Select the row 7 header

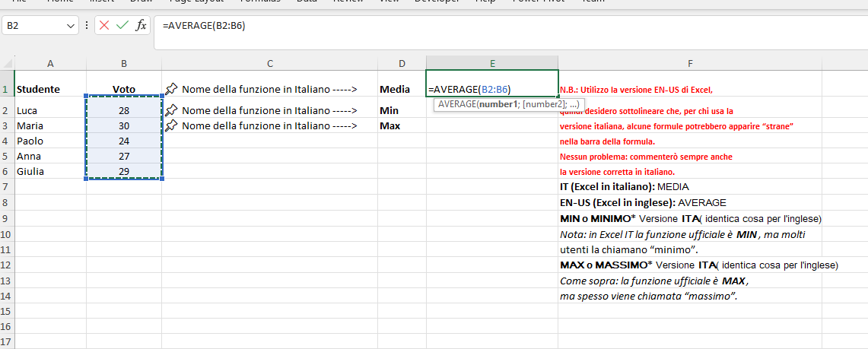[7, 187]
